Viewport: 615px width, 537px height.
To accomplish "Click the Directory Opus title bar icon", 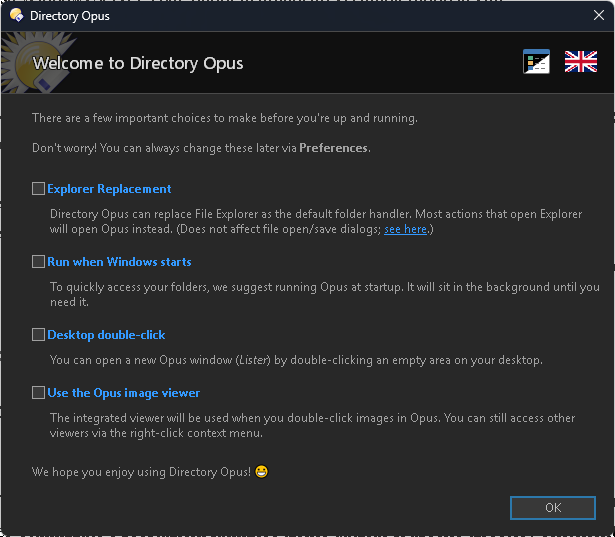I will pyautogui.click(x=16, y=15).
